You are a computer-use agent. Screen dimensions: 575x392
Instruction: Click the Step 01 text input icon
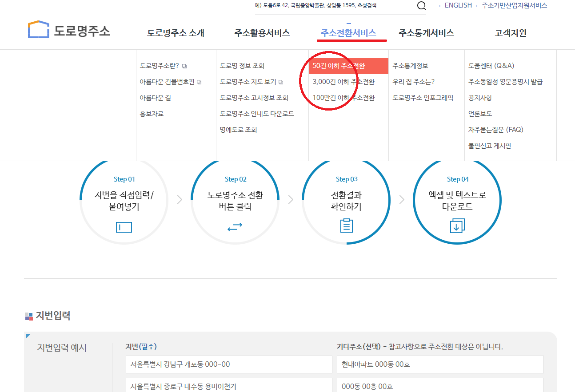click(124, 227)
